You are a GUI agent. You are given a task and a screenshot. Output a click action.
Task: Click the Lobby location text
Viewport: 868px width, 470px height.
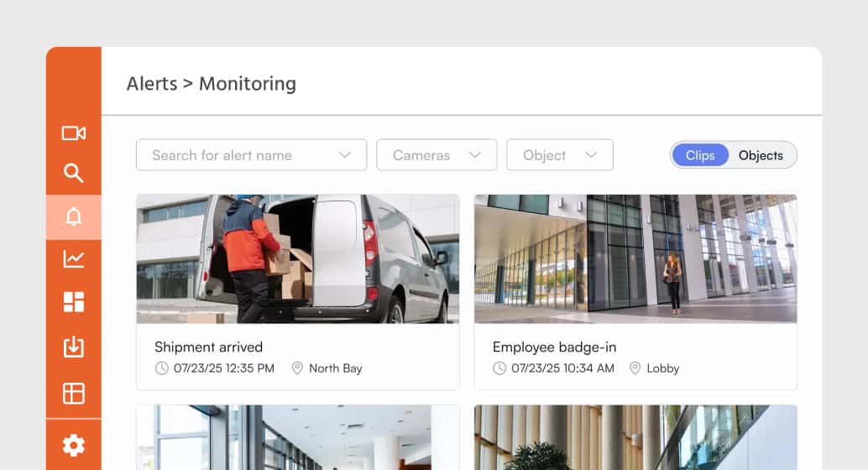coord(662,368)
